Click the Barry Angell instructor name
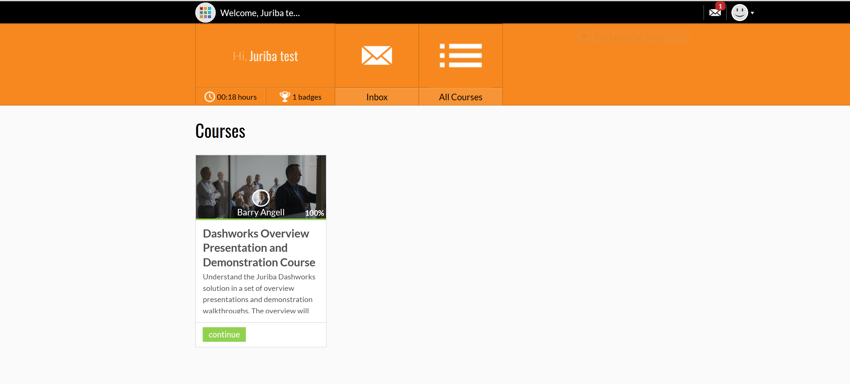Image resolution: width=850 pixels, height=384 pixels. coord(261,213)
